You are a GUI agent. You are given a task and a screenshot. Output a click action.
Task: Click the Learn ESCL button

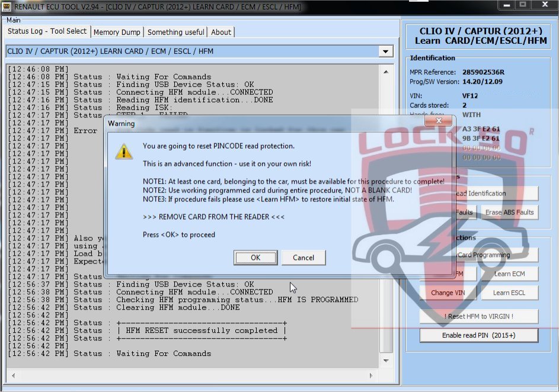tap(509, 293)
